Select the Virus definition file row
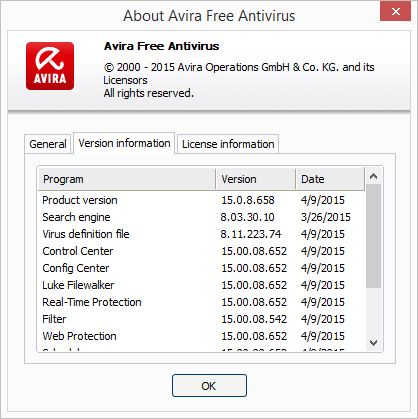418x419 pixels. tap(202, 234)
